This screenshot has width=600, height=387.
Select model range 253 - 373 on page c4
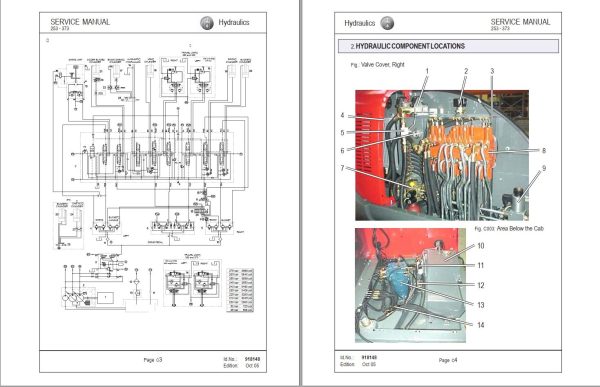click(500, 29)
